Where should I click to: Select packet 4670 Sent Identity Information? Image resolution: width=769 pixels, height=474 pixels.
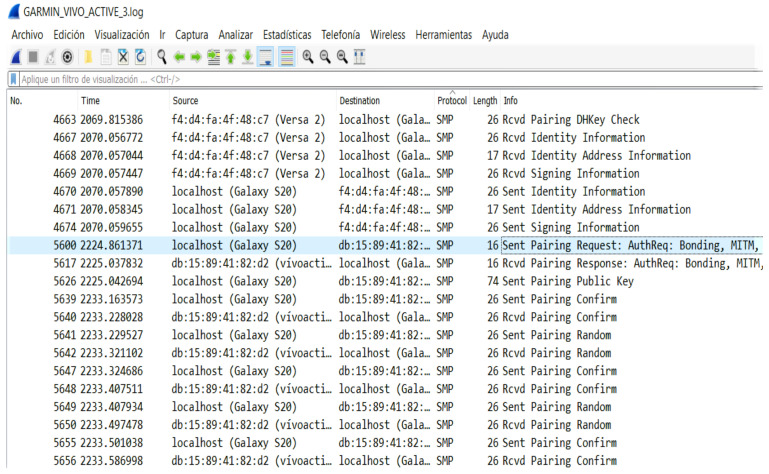click(385, 191)
